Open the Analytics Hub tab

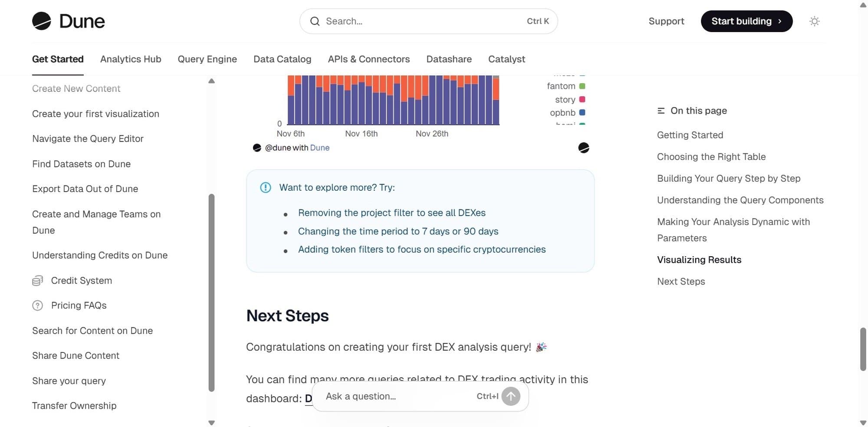(x=131, y=59)
